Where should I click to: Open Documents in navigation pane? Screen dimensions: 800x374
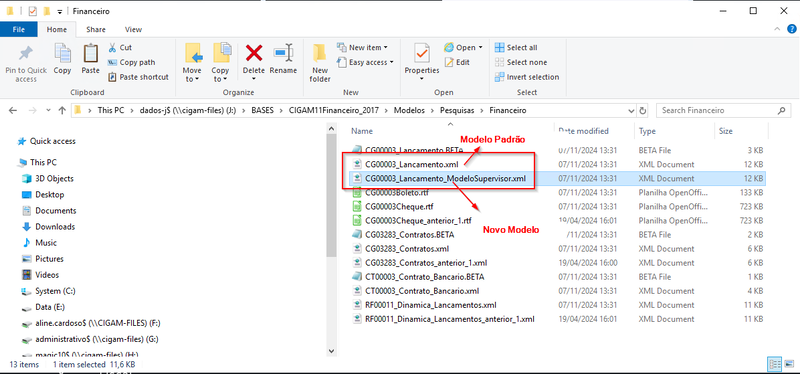[x=49, y=211]
